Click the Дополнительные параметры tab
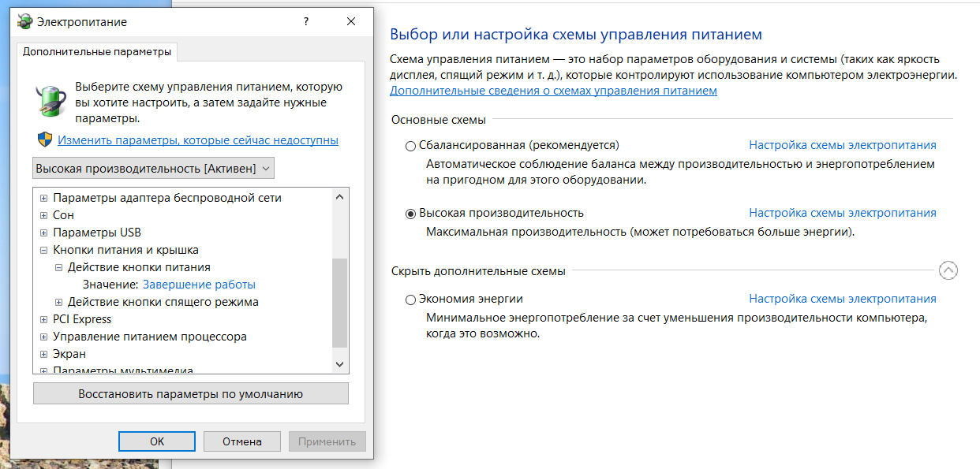Screen dimensions: 980x469 (x=96, y=52)
